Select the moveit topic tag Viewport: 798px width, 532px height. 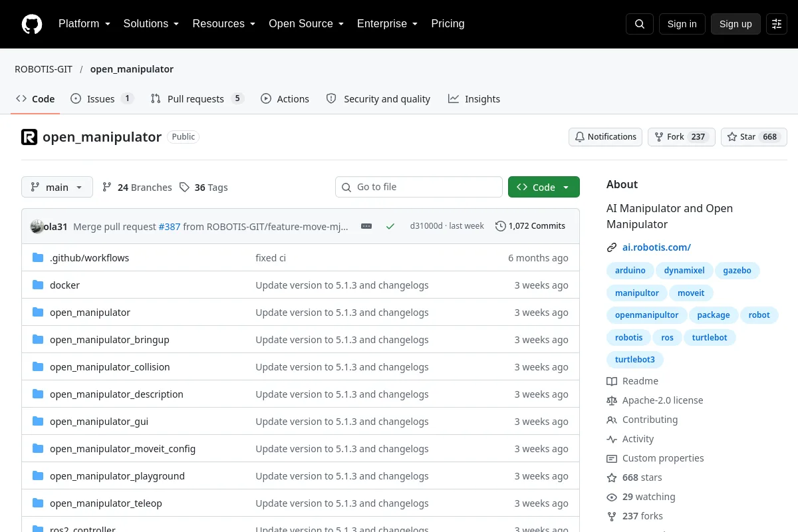pyautogui.click(x=691, y=293)
